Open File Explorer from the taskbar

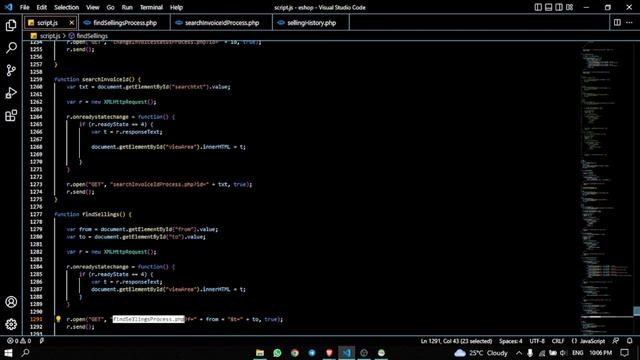click(x=260, y=353)
